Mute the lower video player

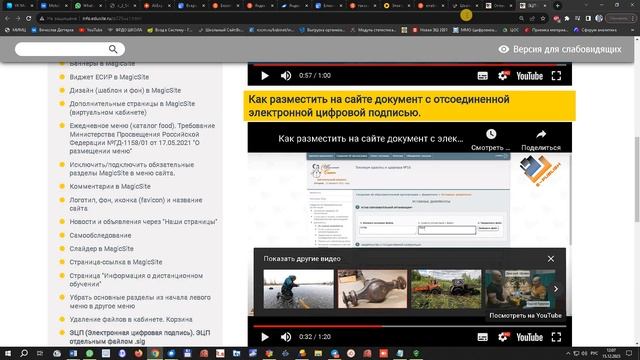(286, 337)
